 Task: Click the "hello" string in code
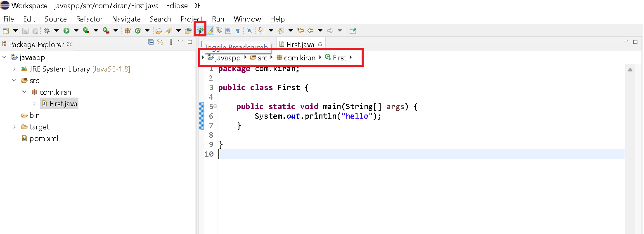coord(357,116)
